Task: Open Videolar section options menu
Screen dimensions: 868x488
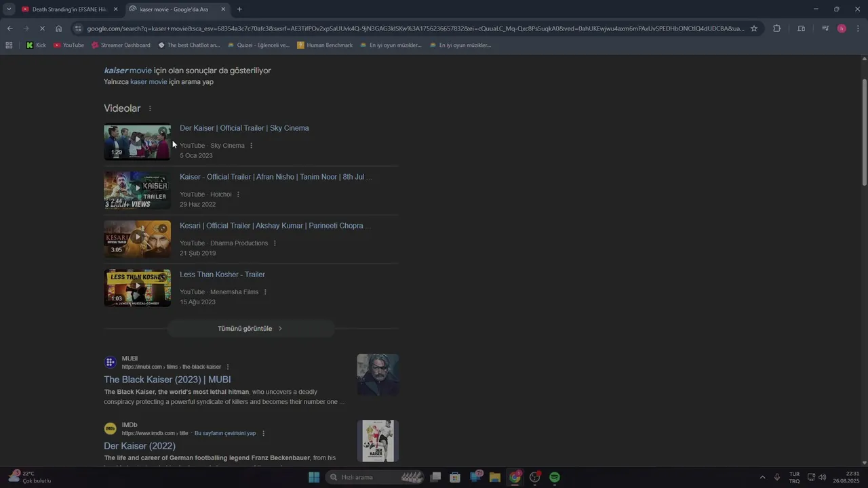Action: point(150,108)
